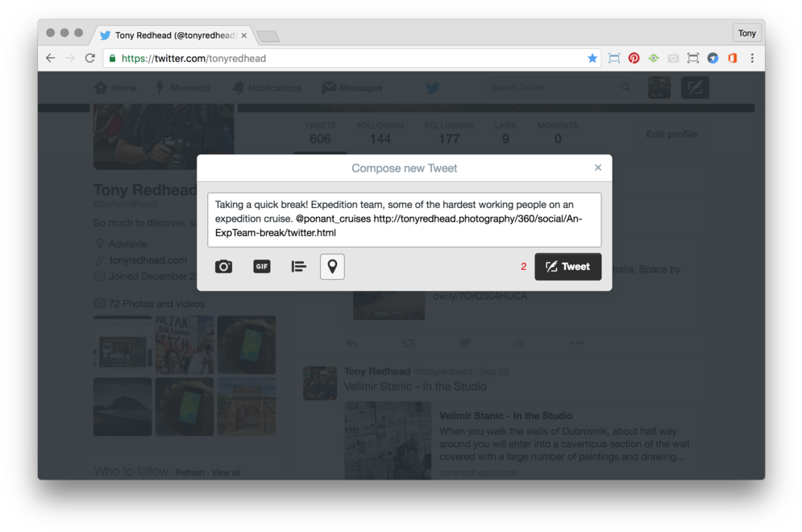Image resolution: width=802 pixels, height=532 pixels.
Task: Like the first tweet with the heart icon
Action: pos(464,343)
